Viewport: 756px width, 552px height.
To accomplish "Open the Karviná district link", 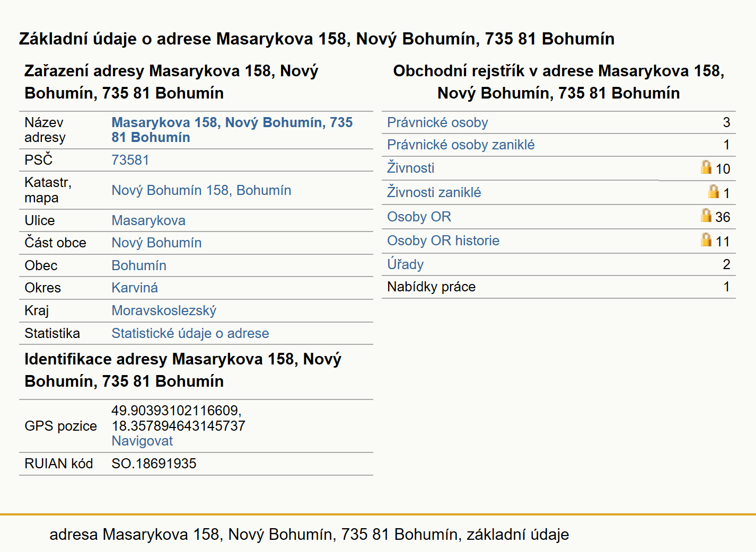I will [x=135, y=288].
